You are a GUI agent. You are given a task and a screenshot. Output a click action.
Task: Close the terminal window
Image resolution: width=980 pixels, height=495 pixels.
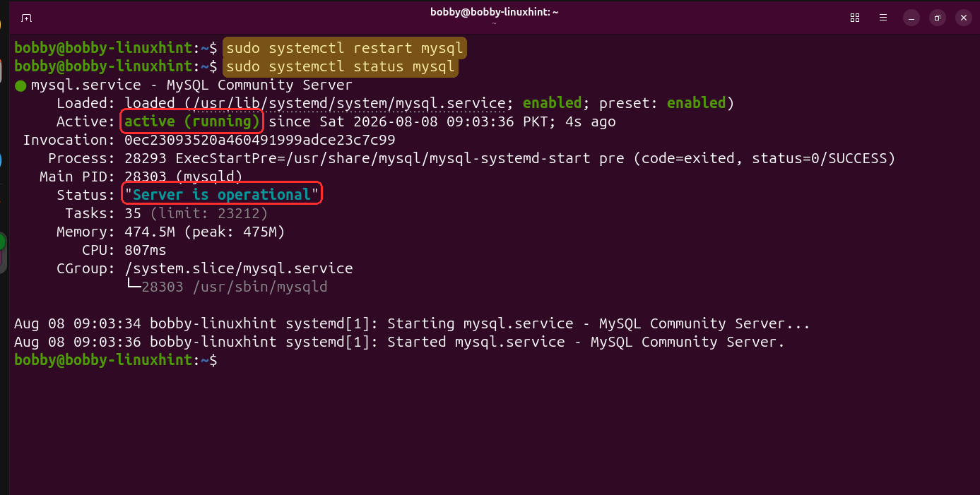pyautogui.click(x=963, y=18)
